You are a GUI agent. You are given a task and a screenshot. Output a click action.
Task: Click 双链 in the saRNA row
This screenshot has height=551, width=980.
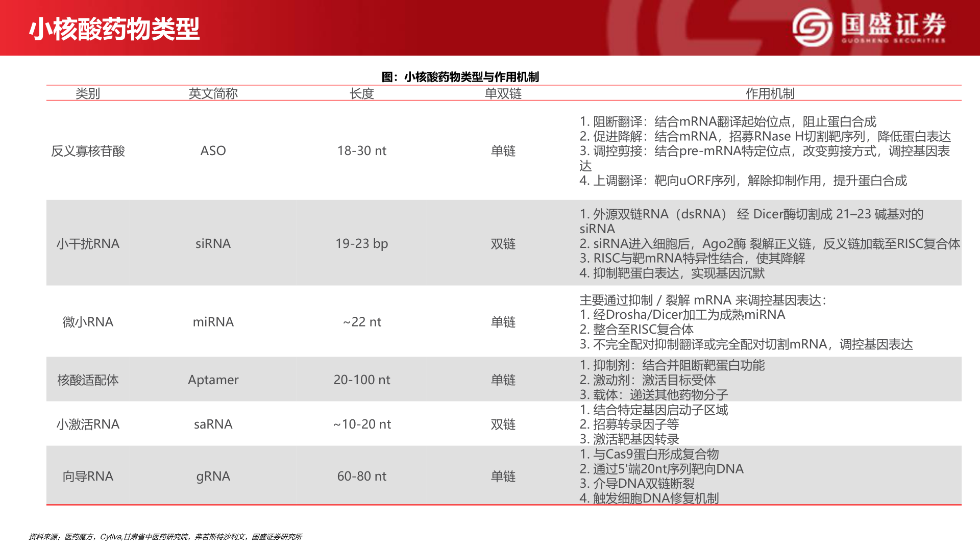click(503, 424)
